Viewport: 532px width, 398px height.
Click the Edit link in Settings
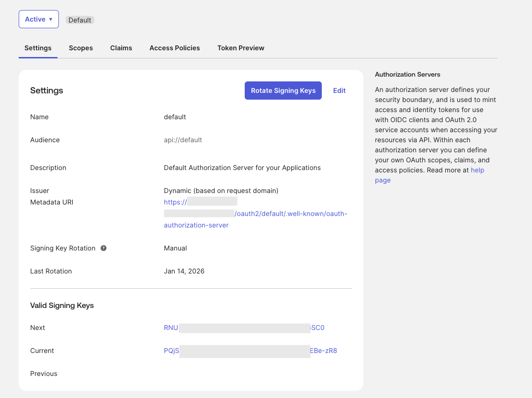coord(340,91)
